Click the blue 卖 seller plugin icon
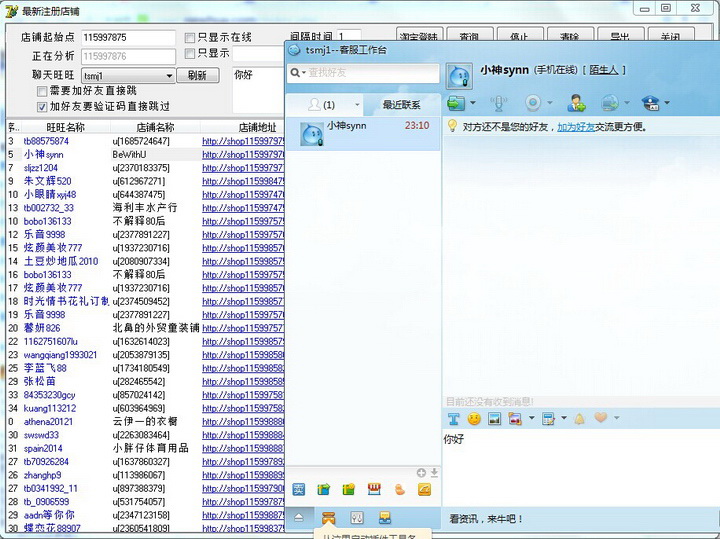Viewport: 720px width, 539px height. tap(298, 489)
